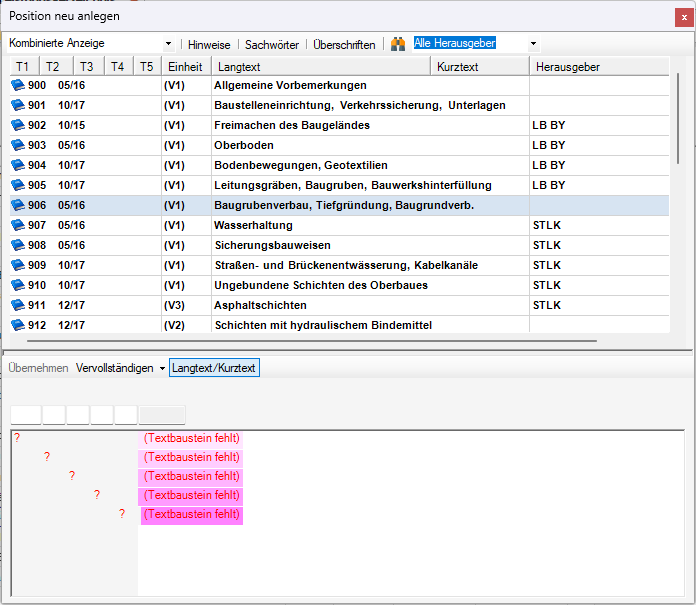Toggle the Langtext/Kurztext button
The width and height of the screenshot is (696, 605).
click(x=214, y=368)
